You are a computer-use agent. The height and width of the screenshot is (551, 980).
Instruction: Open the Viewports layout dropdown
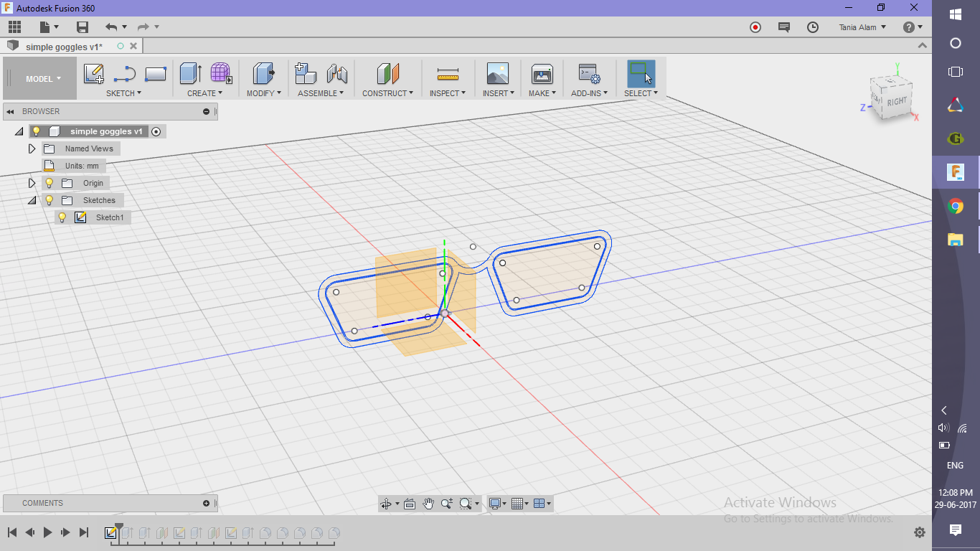coord(543,504)
